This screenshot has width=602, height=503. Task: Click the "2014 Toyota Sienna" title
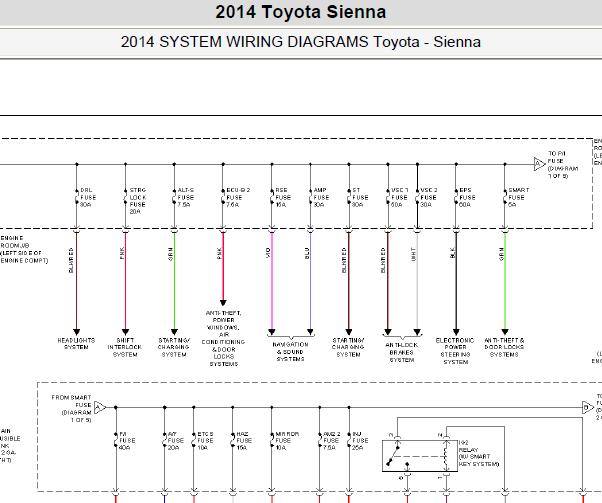click(301, 12)
